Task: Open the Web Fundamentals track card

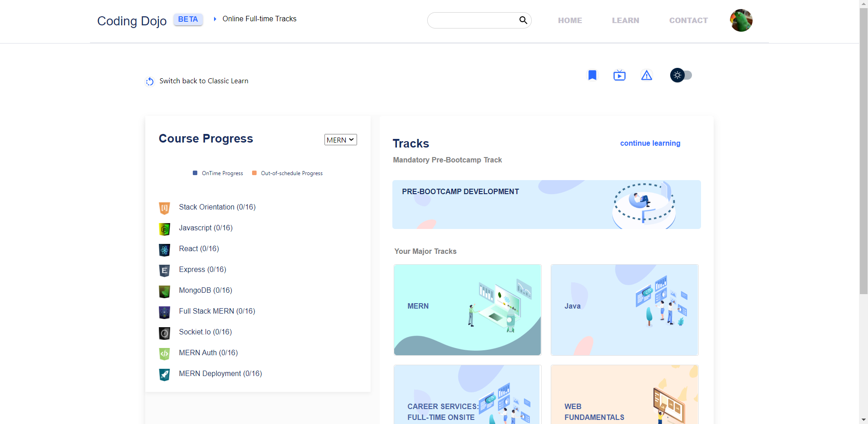Action: pos(625,394)
